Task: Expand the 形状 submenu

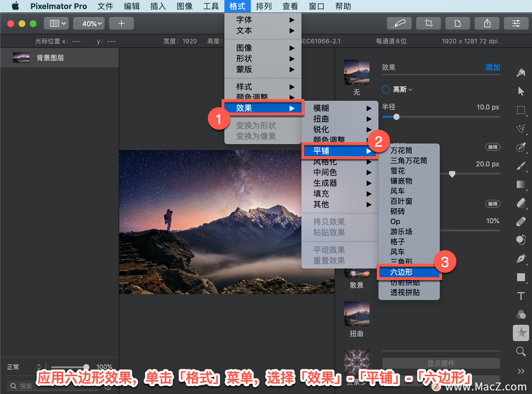Action: [x=263, y=59]
